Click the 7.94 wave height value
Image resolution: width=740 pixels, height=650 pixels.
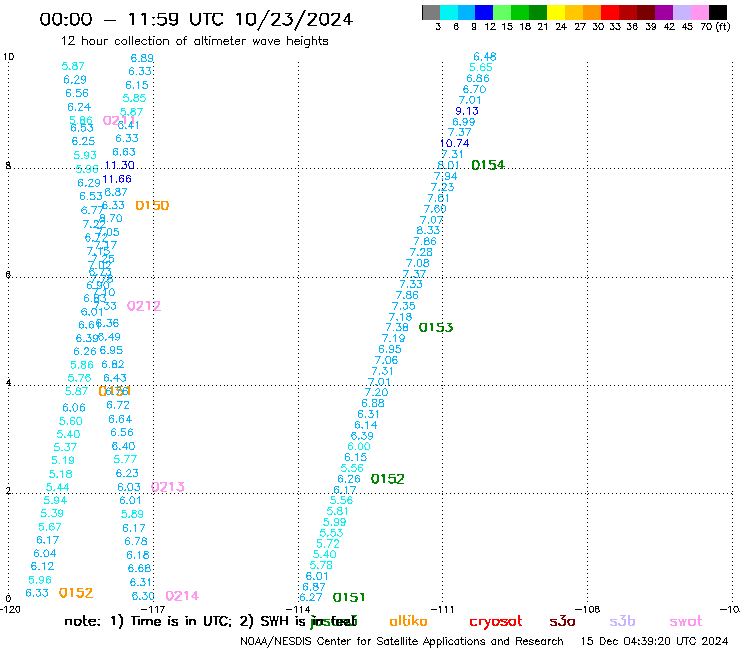point(446,176)
